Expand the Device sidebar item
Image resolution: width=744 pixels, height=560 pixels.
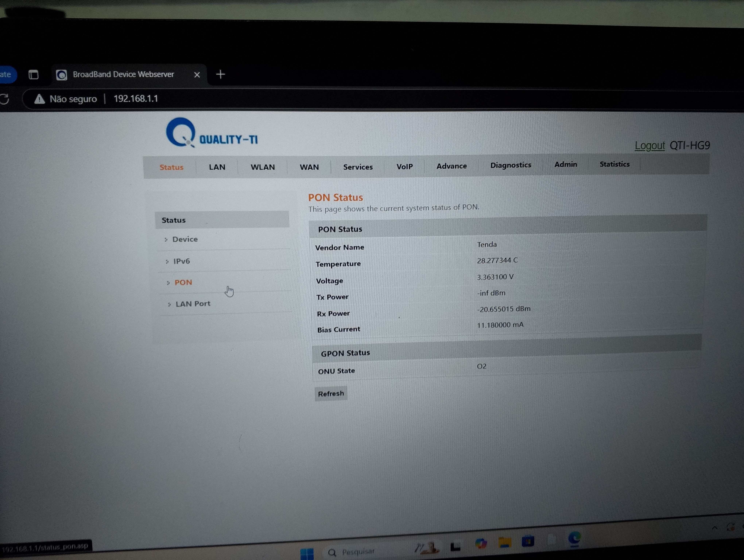click(x=185, y=239)
